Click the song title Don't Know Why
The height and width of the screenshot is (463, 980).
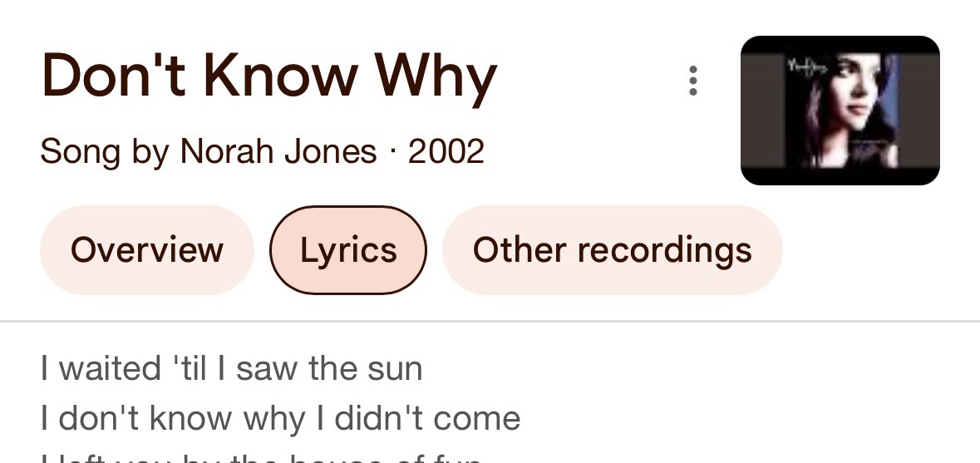268,76
